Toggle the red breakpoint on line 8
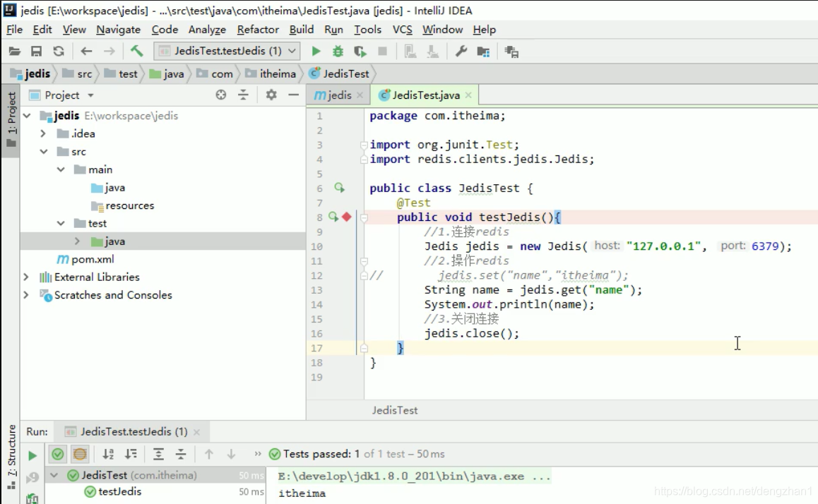The height and width of the screenshot is (504, 818). [x=347, y=217]
